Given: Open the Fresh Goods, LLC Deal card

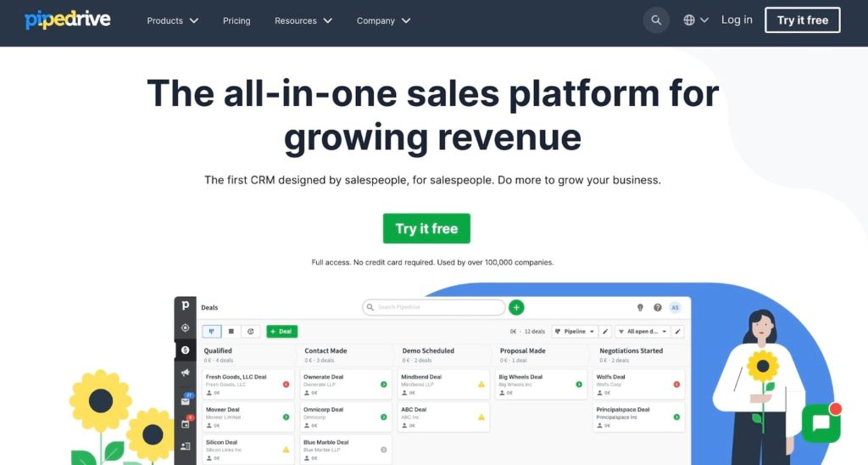Looking at the screenshot, I should click(x=248, y=384).
